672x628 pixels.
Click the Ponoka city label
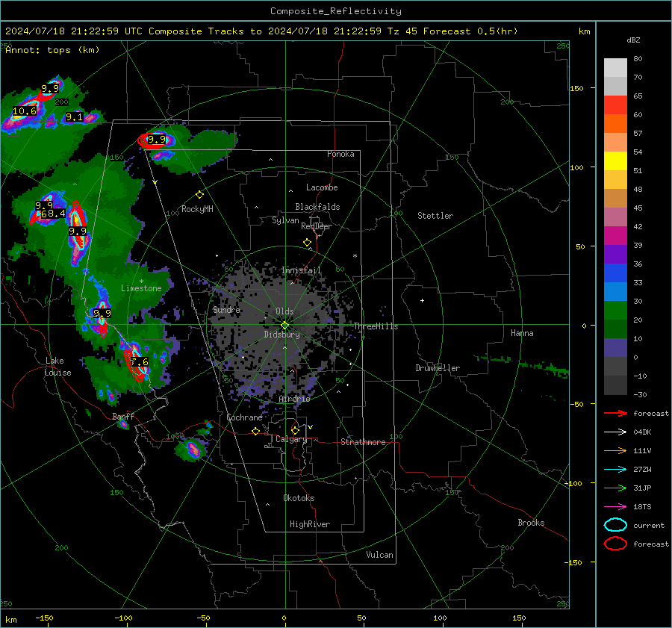click(340, 154)
